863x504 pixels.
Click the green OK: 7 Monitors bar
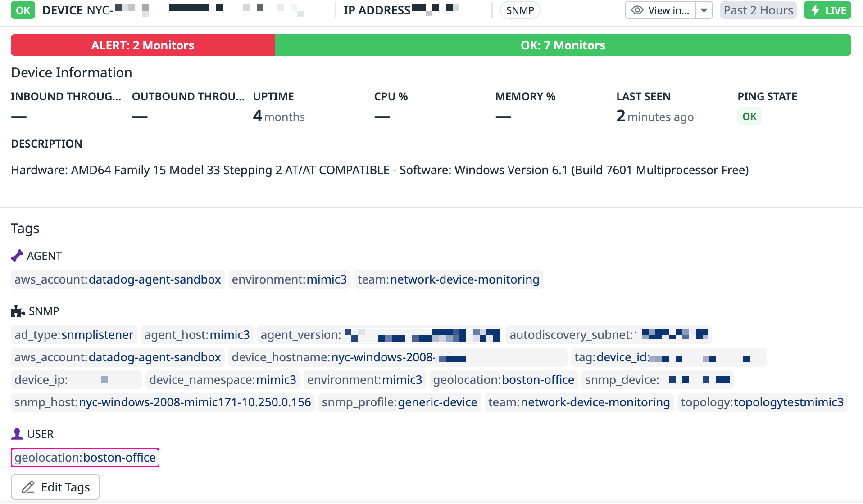(563, 45)
